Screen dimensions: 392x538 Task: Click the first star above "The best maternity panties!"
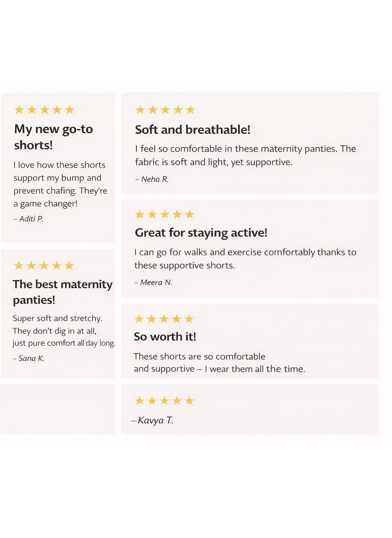click(x=19, y=266)
